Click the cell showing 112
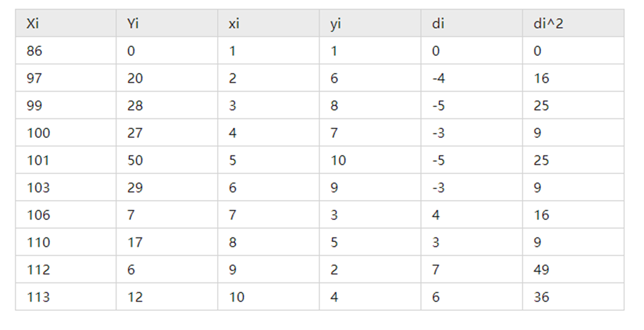This screenshot has height=330, width=644. 38,270
